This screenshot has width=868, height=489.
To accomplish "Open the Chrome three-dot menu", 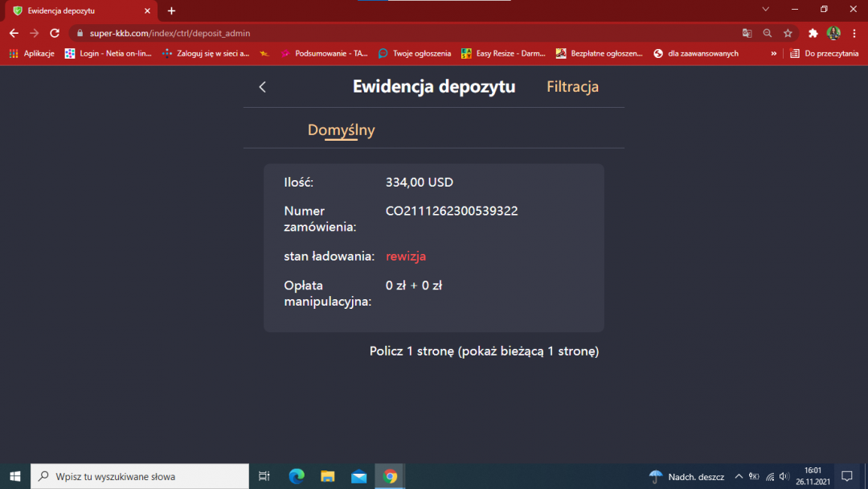I will click(x=854, y=34).
